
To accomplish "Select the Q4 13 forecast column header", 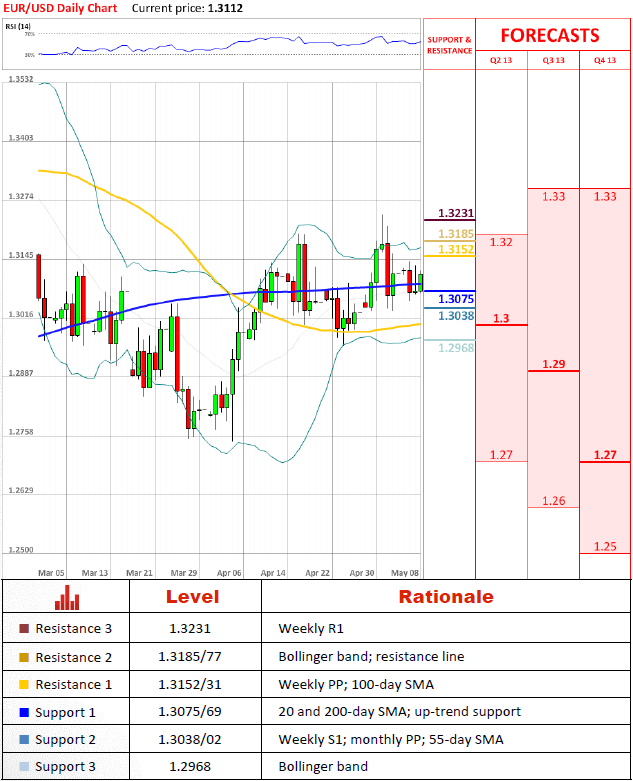I will point(605,60).
